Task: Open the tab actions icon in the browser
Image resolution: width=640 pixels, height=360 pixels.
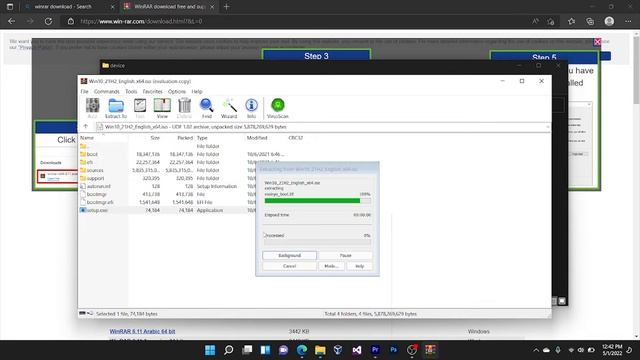Action: (x=10, y=7)
